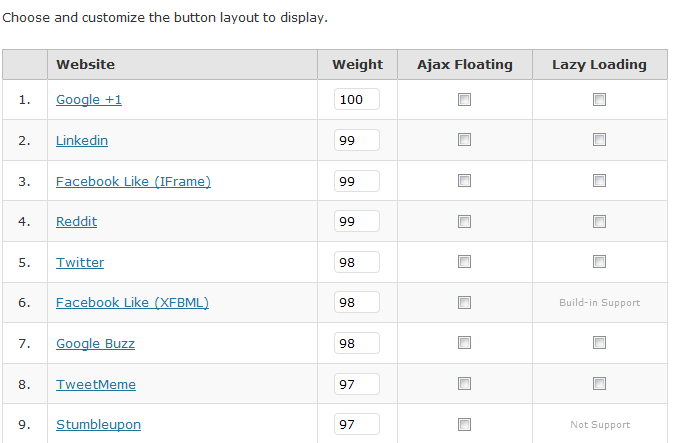
Task: Open the Facebook Like (XFBML) link
Action: [132, 303]
